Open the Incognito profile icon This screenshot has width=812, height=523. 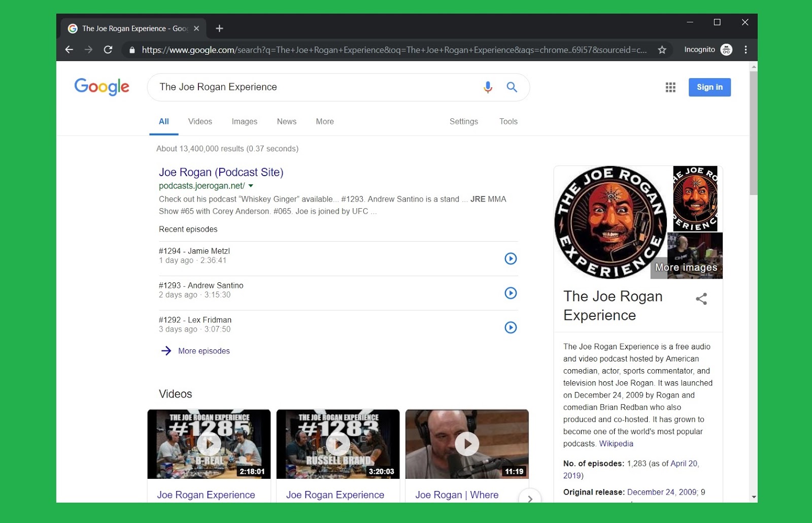(x=726, y=50)
